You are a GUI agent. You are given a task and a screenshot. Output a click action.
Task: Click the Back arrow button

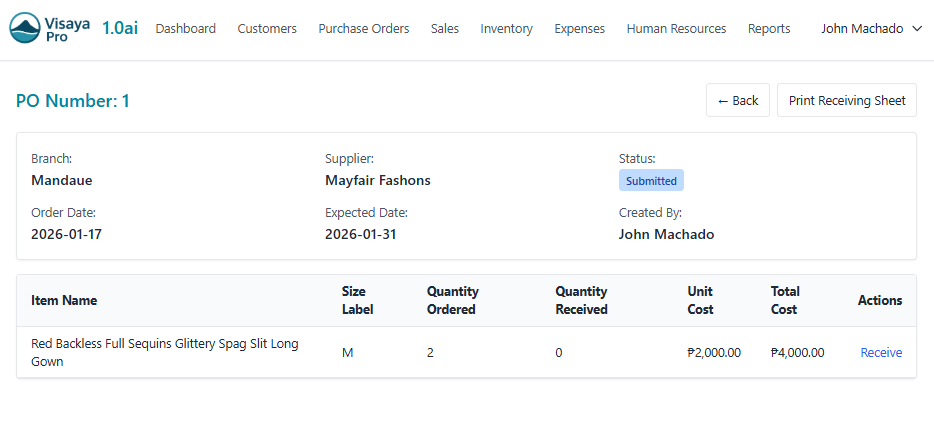(x=738, y=100)
